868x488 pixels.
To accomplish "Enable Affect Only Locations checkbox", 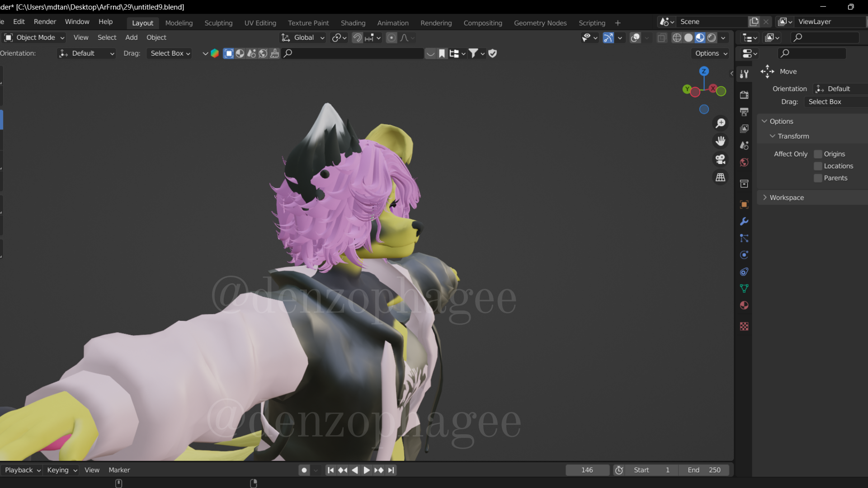I will [x=818, y=166].
